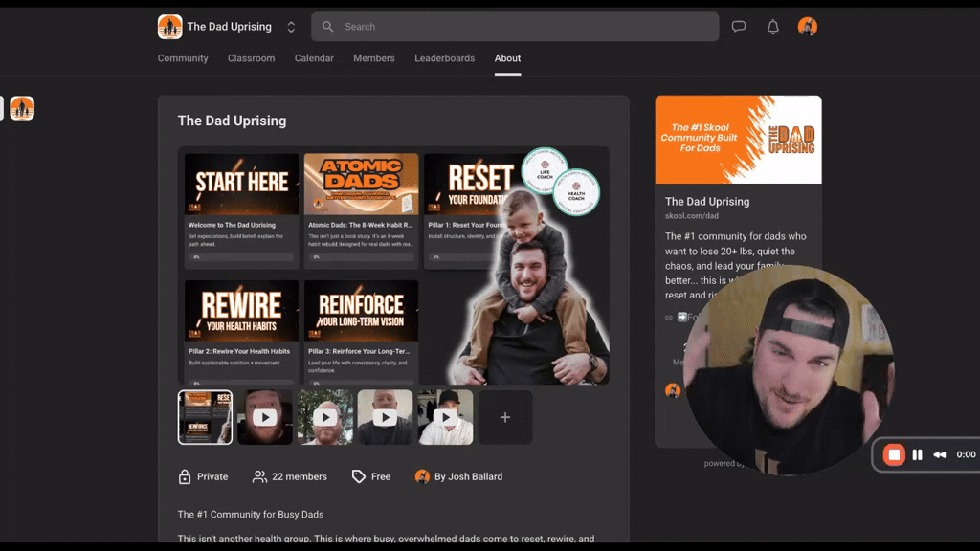The width and height of the screenshot is (980, 551).
Task: Open Josh Ballard's avatar by the byline
Action: pyautogui.click(x=422, y=476)
